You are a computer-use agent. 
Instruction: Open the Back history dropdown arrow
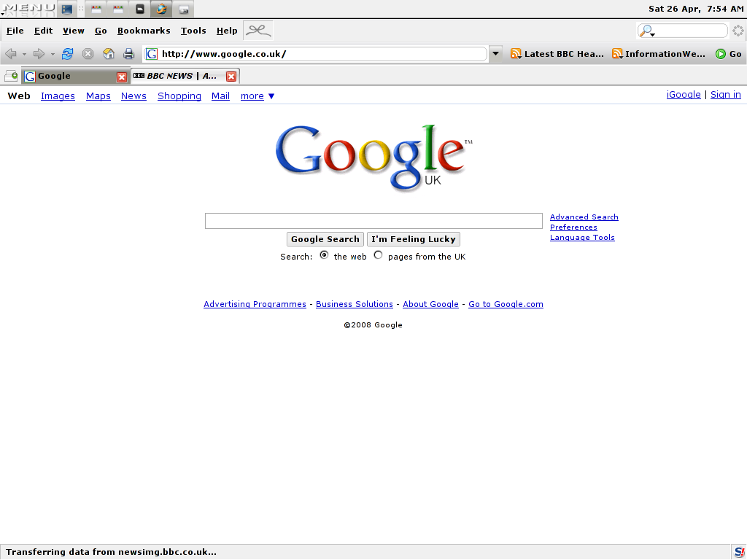click(24, 54)
